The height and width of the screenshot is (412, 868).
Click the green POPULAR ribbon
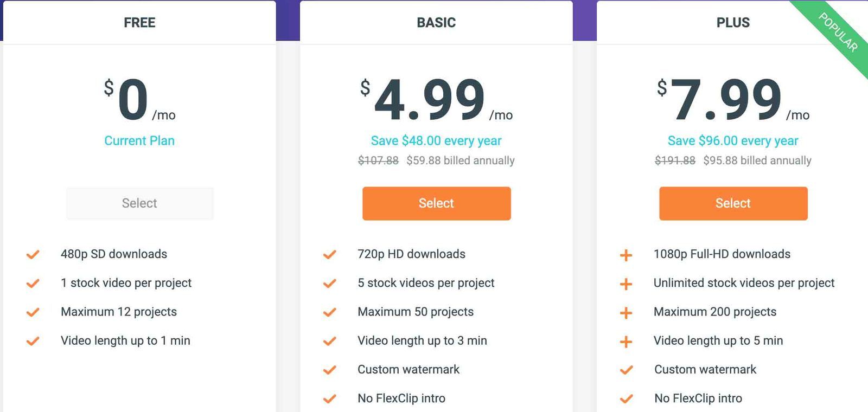tap(839, 34)
